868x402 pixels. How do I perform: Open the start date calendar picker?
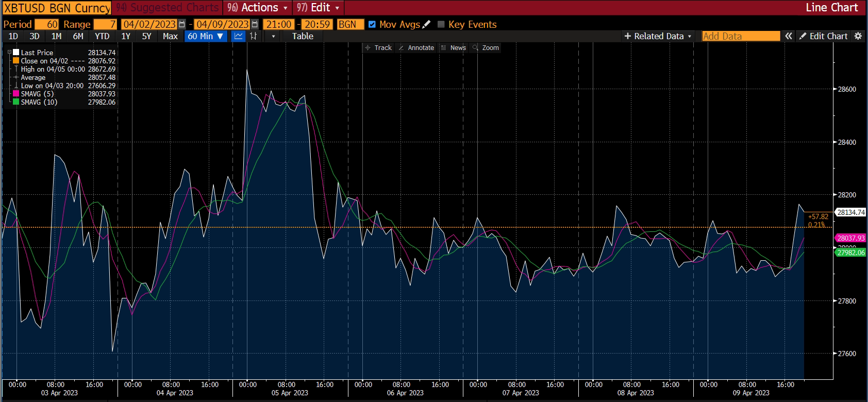coord(182,24)
